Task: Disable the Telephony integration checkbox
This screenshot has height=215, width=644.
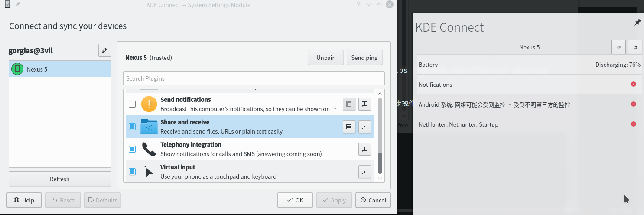Action: coord(132,149)
